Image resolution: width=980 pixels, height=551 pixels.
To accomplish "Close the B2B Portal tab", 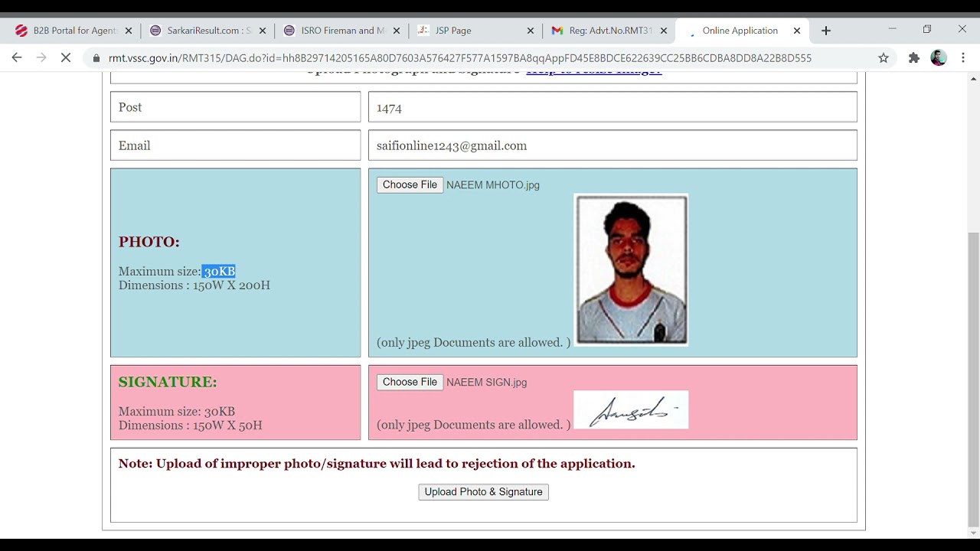I will [x=128, y=31].
